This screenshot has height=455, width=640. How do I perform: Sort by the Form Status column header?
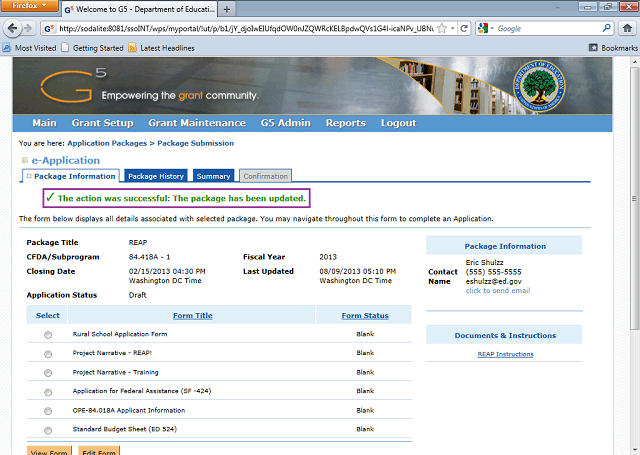[365, 315]
